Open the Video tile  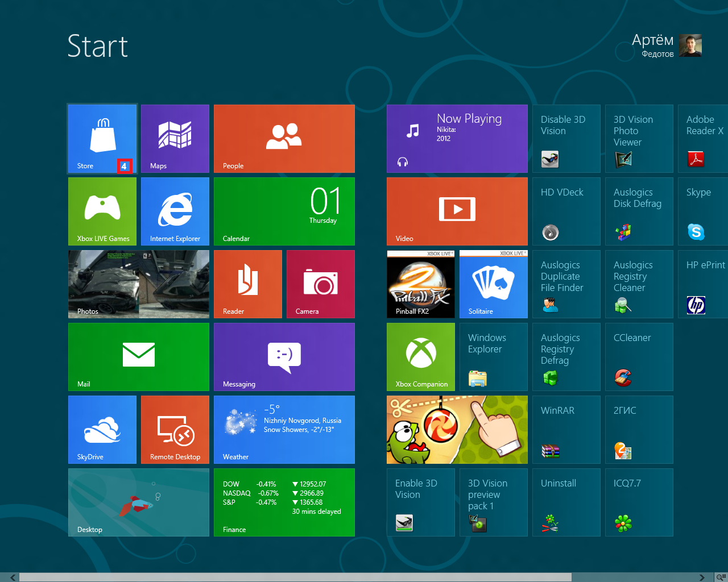(457, 211)
